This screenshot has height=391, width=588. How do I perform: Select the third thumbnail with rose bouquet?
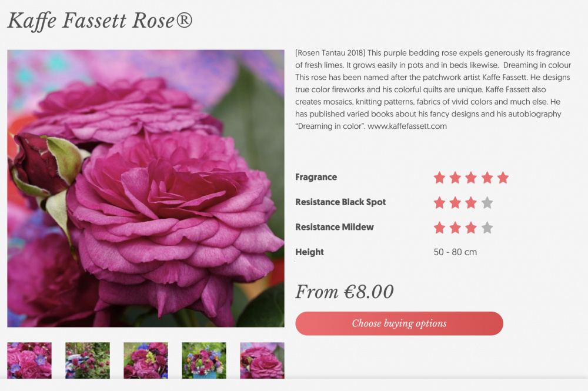[145, 360]
